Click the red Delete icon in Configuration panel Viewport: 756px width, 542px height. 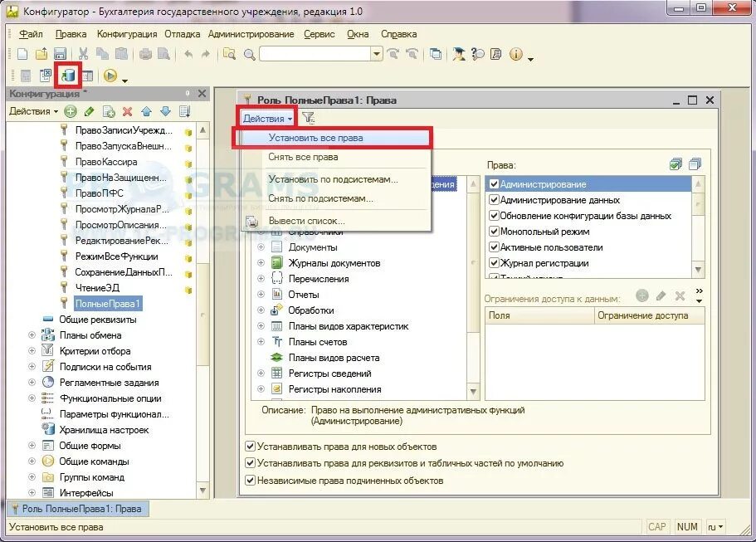pos(127,111)
